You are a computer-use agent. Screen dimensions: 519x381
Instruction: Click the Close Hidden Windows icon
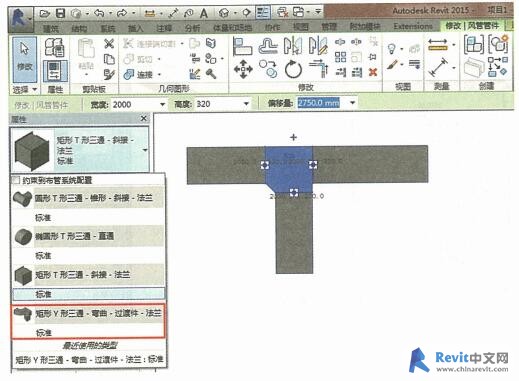tap(282, 13)
